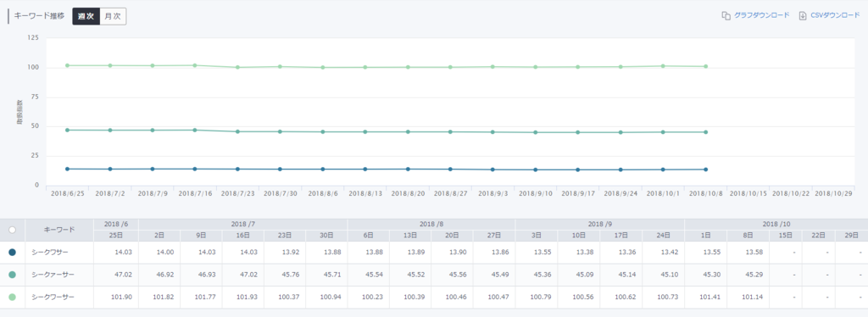Click cell value 101.41
The width and height of the screenshot is (868, 317).
click(x=710, y=298)
